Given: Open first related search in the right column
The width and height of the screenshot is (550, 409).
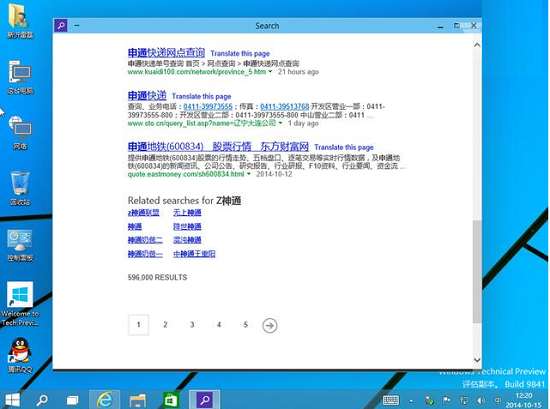Looking at the screenshot, I should (x=187, y=213).
